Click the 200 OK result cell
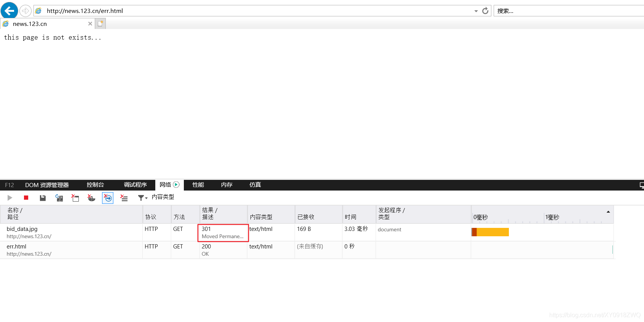This screenshot has width=644, height=322. [x=223, y=250]
